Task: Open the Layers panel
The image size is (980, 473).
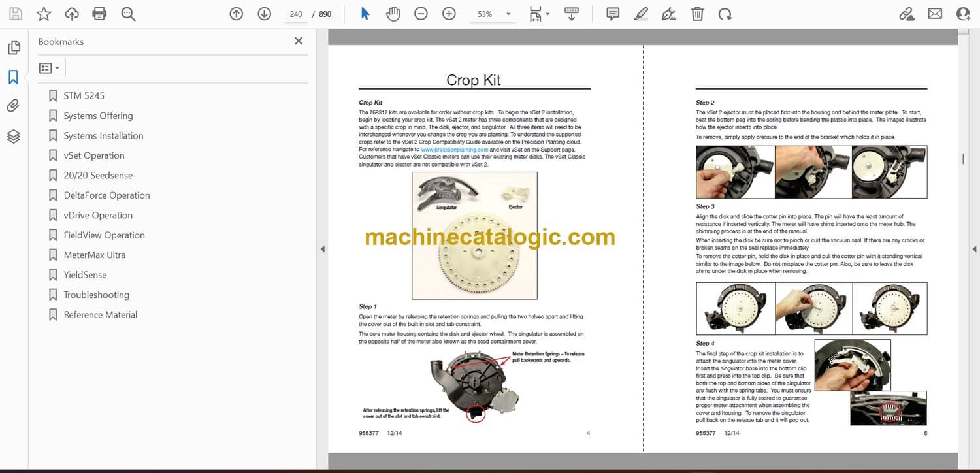Action: click(14, 136)
